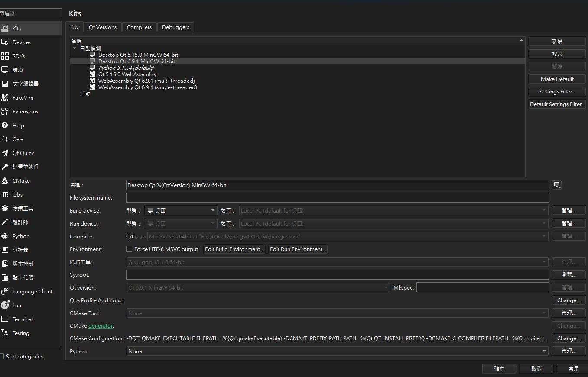The height and width of the screenshot is (377, 588).
Task: Click Edit Run Environment... button
Action: tap(298, 249)
